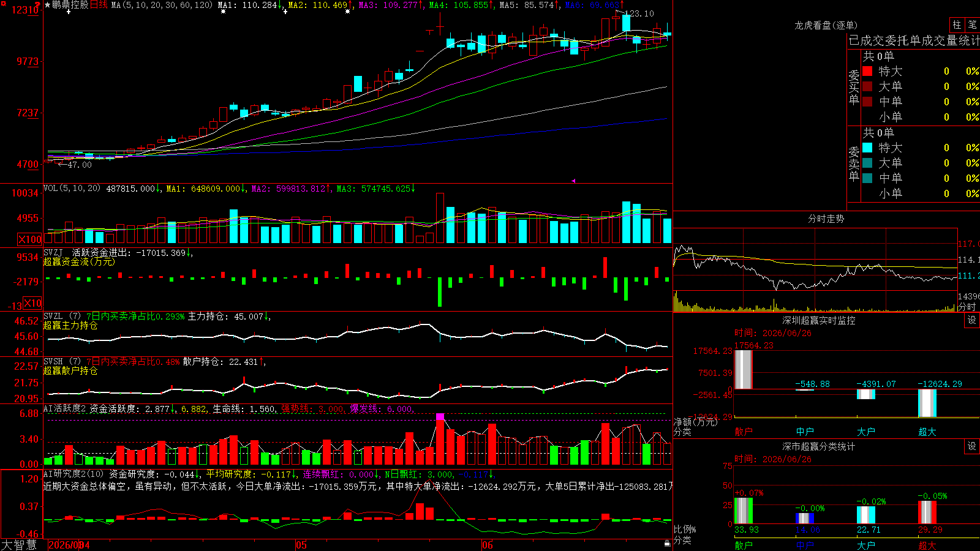Image resolution: width=980 pixels, height=551 pixels.
Task: Click the lock icon on the date axis
Action: click(667, 544)
